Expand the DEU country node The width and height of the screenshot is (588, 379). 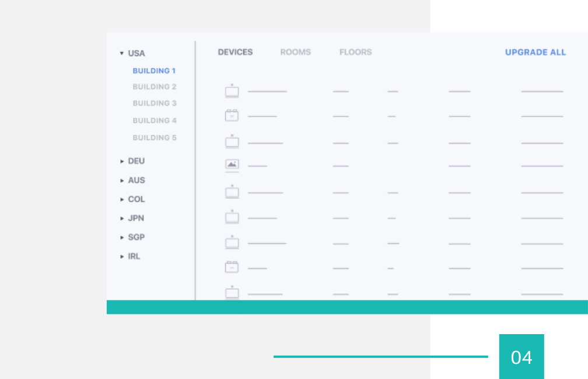[x=122, y=162]
